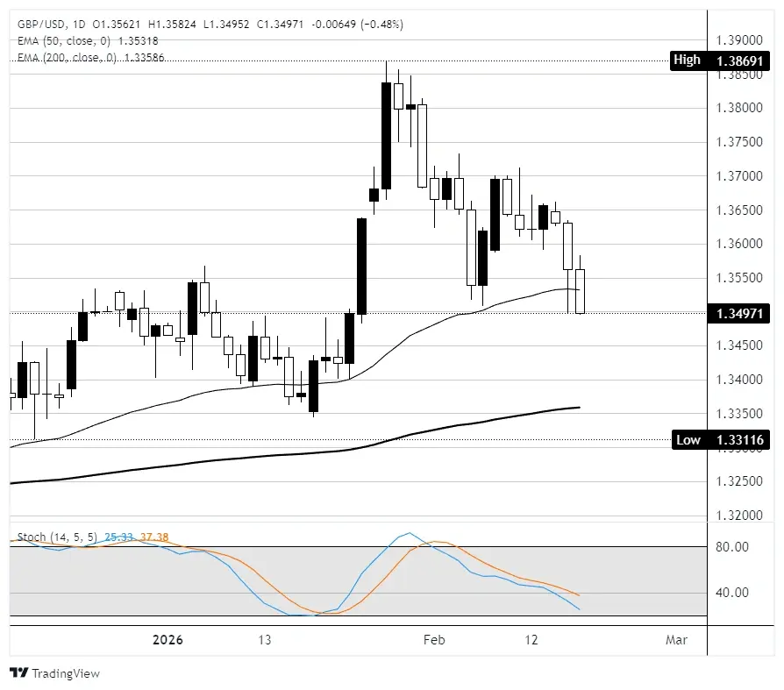Click the High price tag label
This screenshot has height=690, width=784.
tap(688, 60)
